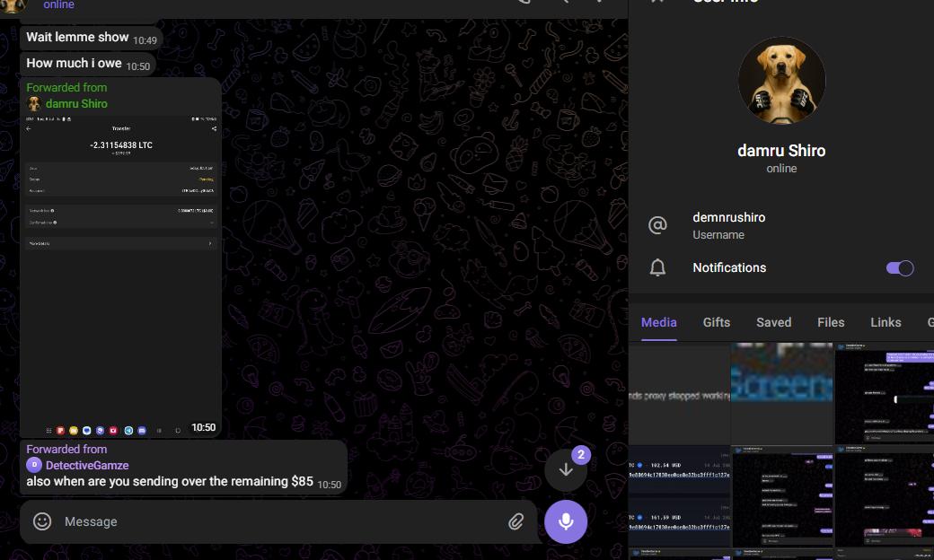Image resolution: width=934 pixels, height=560 pixels.
Task: Select the 'How much i owe' message
Action: click(x=88, y=64)
